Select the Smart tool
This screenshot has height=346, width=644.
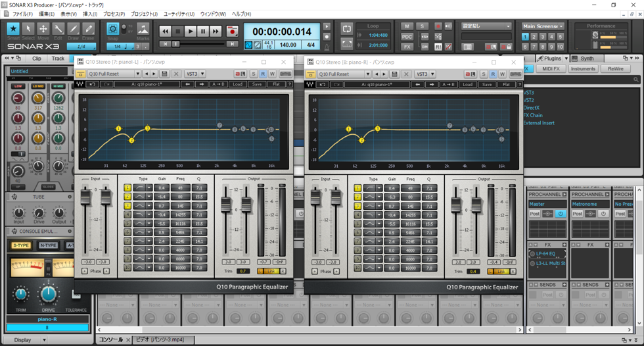click(13, 29)
